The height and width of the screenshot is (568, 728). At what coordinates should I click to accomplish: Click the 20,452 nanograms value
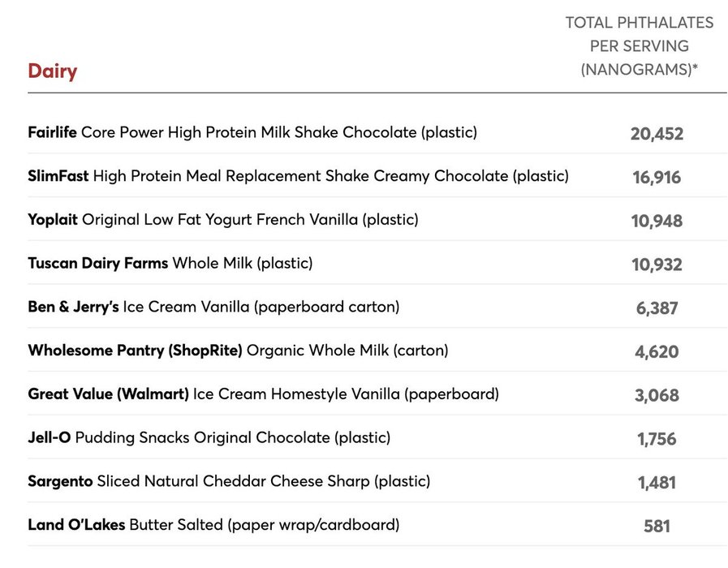657,134
